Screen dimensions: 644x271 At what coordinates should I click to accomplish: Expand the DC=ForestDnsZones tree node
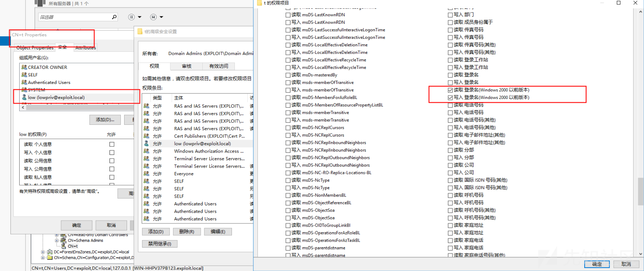(43, 252)
